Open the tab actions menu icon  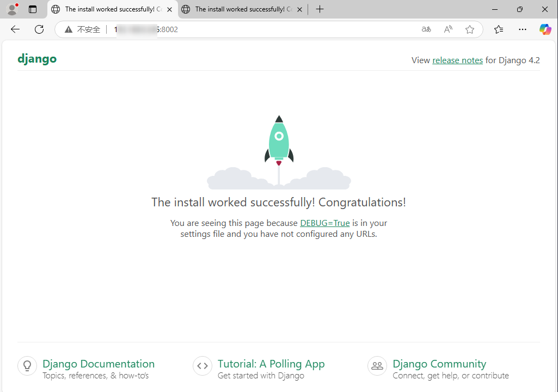click(x=32, y=9)
